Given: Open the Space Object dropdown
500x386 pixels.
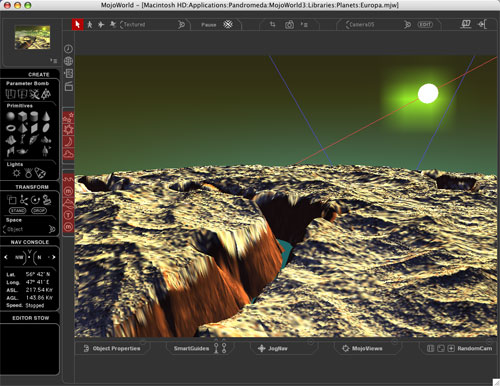Looking at the screenshot, I should [29, 229].
